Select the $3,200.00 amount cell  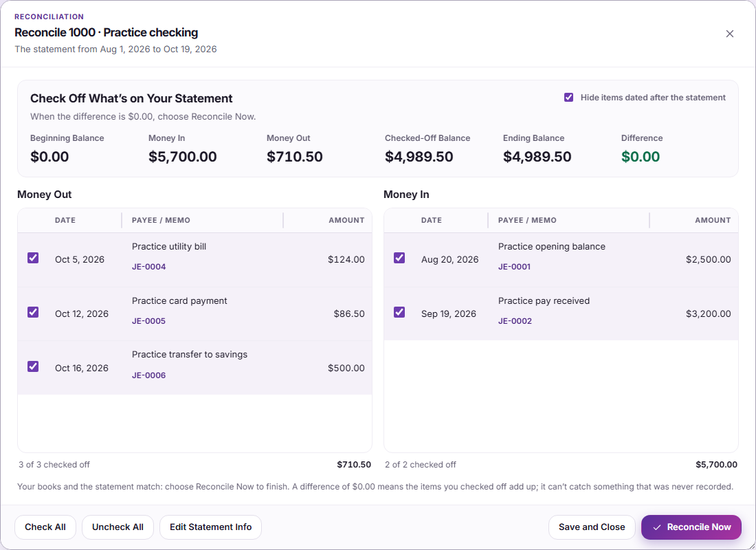[x=709, y=313]
